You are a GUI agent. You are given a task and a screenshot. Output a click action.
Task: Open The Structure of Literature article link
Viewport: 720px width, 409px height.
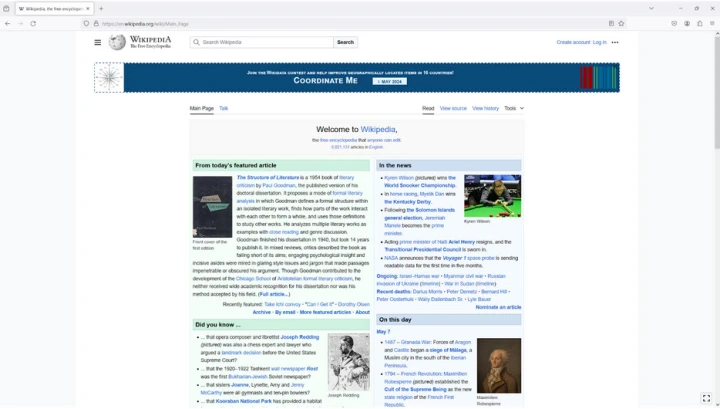click(268, 178)
